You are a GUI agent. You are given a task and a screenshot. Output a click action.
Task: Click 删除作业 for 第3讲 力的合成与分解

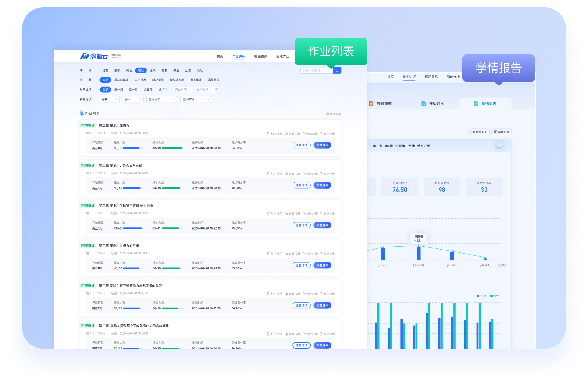[x=327, y=174]
